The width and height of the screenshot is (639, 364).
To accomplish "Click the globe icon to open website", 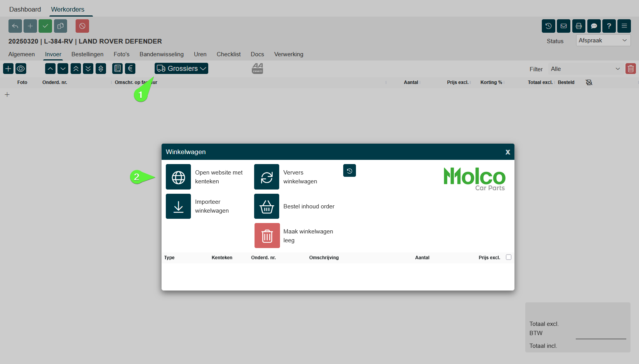I will 178,177.
